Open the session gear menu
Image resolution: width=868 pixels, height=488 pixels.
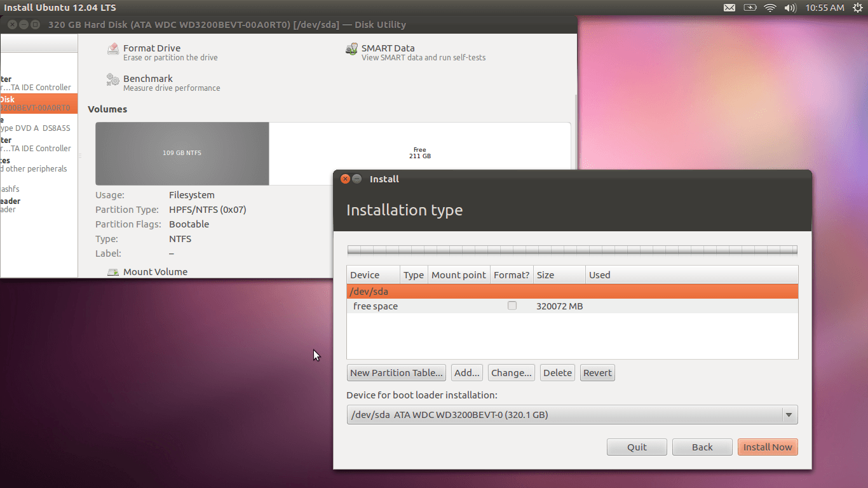(858, 8)
